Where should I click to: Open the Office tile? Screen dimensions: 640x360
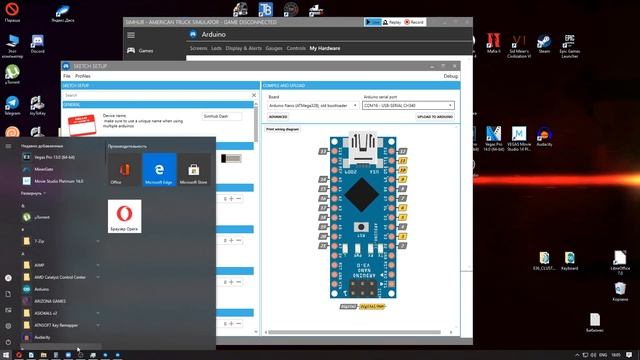(x=124, y=170)
